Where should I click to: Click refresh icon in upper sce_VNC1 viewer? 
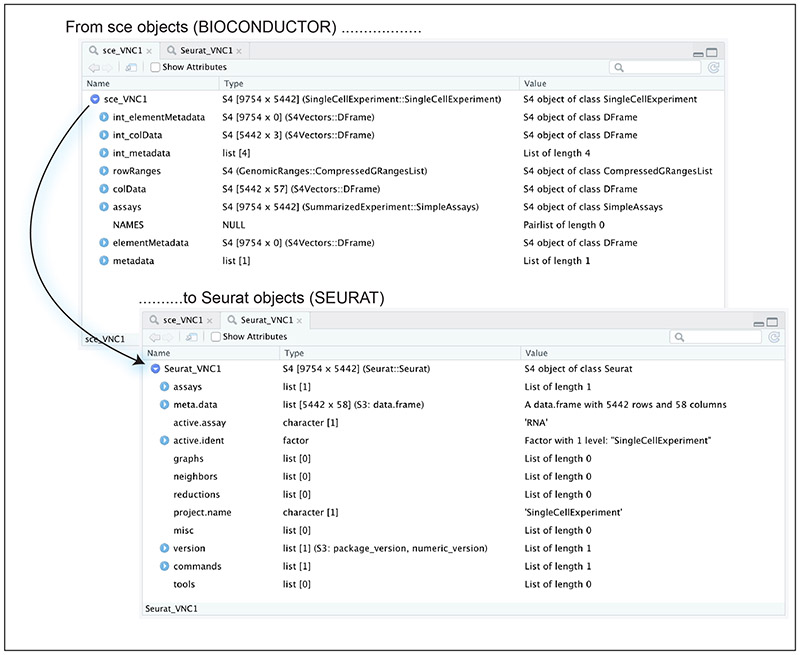[x=714, y=67]
